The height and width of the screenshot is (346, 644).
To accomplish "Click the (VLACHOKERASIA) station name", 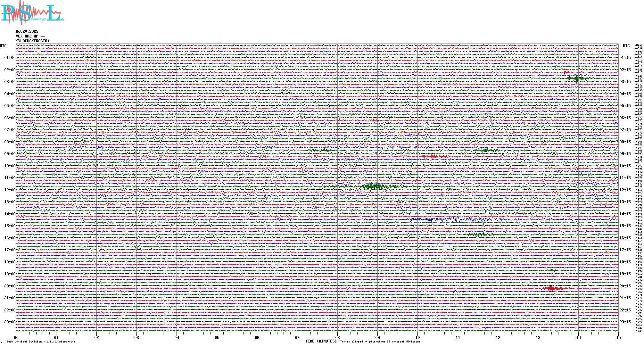I will click(33, 41).
